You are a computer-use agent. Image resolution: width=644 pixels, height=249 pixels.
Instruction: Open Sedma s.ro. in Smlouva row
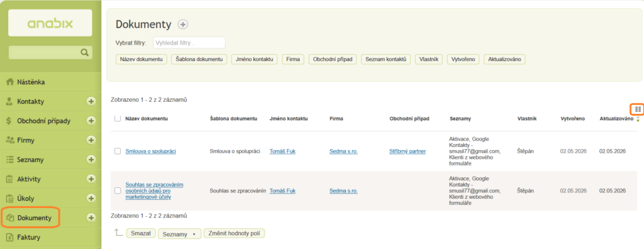(x=343, y=151)
